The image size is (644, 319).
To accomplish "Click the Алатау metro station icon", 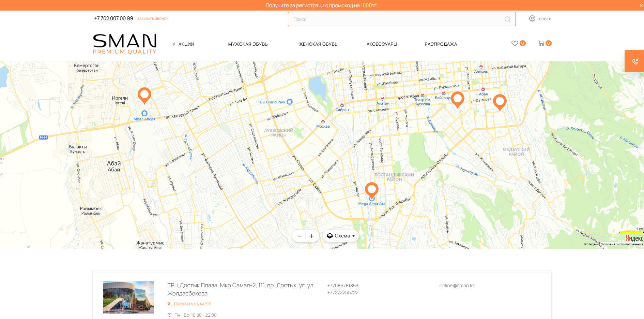I will 383,99.
